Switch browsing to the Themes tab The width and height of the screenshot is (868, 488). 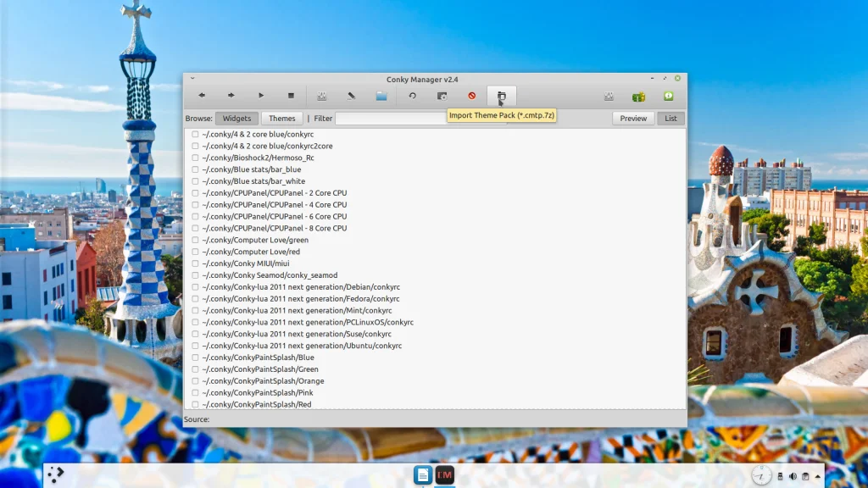click(282, 119)
